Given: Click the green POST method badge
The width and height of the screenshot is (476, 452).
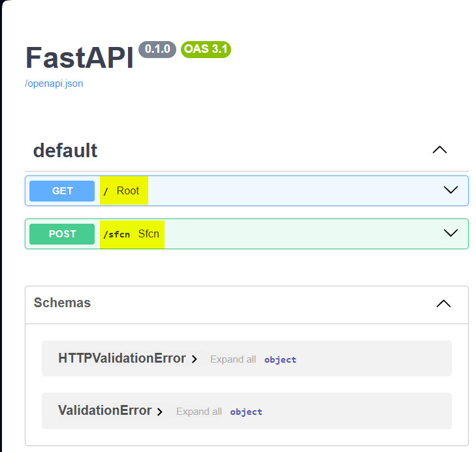Looking at the screenshot, I should pyautogui.click(x=62, y=234).
